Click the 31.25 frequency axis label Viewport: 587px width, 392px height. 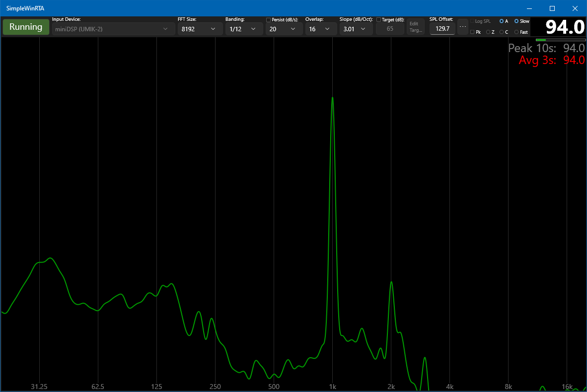39,387
